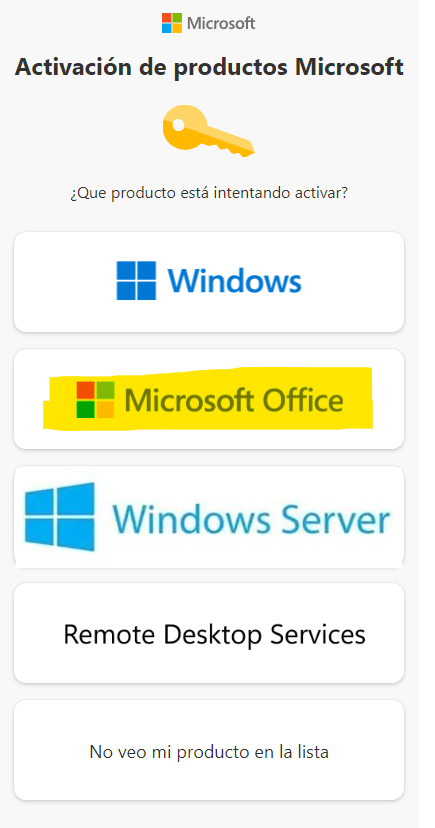The width and height of the screenshot is (435, 828).
Task: Pick the Windows Server product card
Action: coord(209,516)
